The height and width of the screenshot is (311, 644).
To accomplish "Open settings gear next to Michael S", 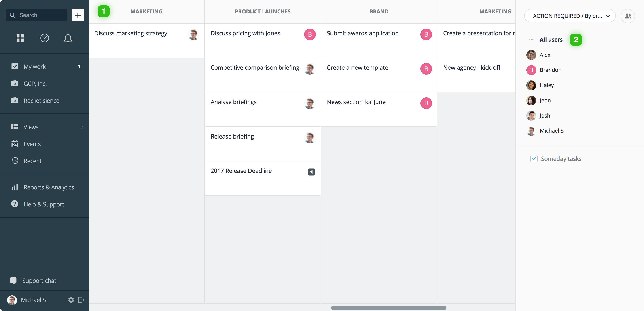I will 71,300.
